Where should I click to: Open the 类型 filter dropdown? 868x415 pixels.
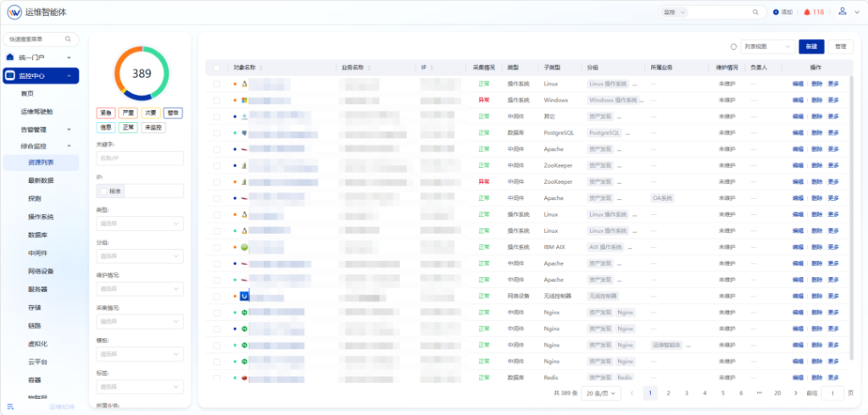[140, 224]
